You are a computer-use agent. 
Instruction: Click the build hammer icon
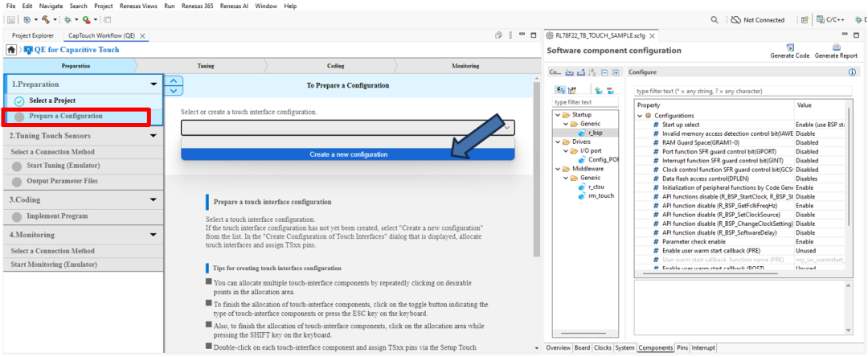(x=45, y=19)
